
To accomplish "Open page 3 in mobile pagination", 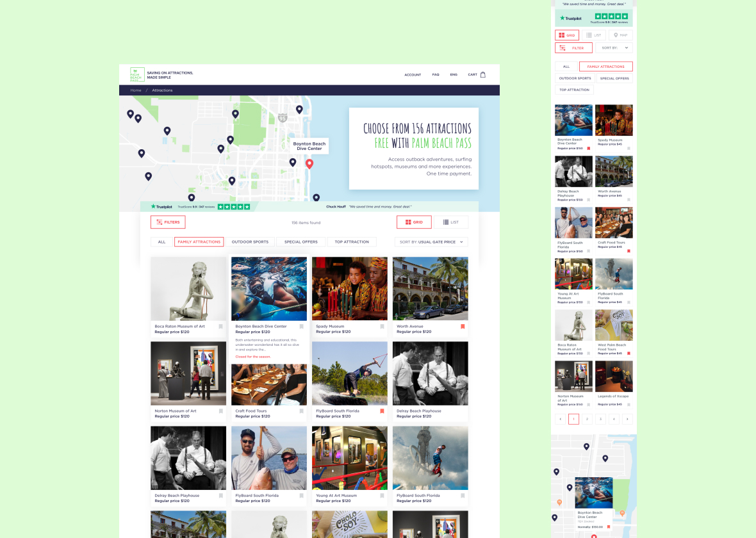I will 600,419.
